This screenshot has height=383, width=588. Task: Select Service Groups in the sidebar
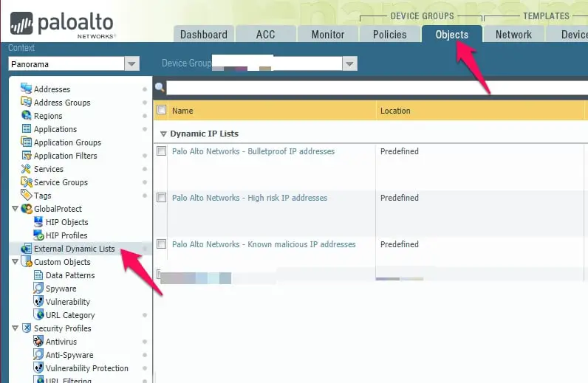pos(61,182)
